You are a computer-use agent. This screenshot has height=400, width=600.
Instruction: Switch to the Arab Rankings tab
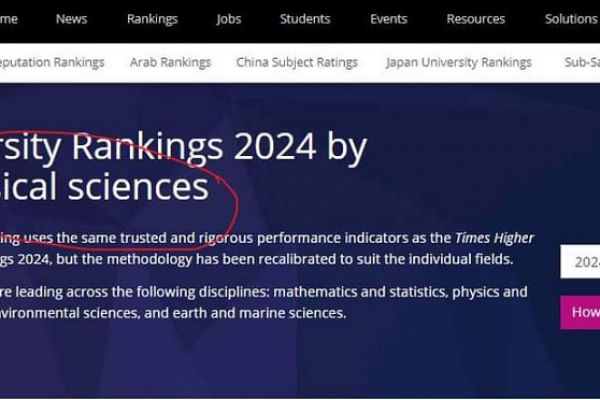(170, 62)
